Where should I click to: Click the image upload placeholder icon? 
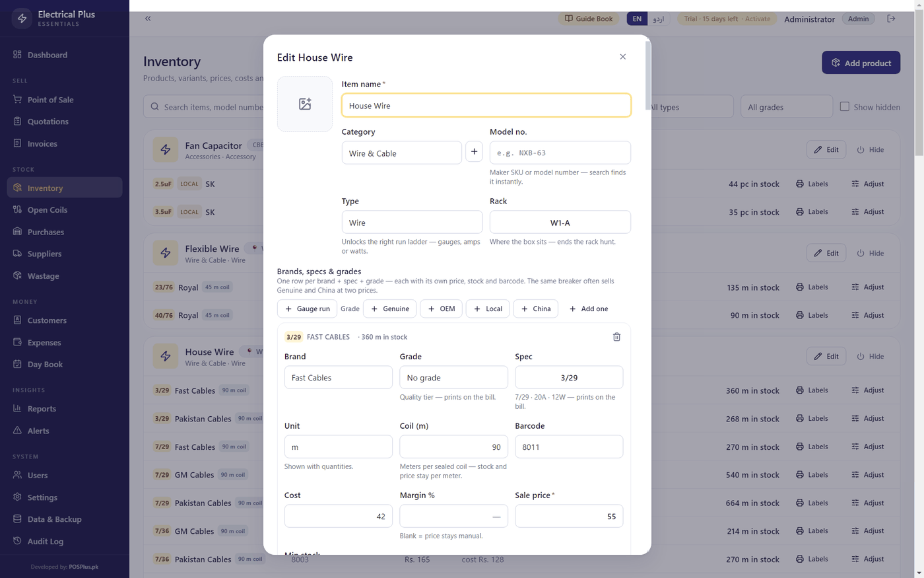click(305, 104)
